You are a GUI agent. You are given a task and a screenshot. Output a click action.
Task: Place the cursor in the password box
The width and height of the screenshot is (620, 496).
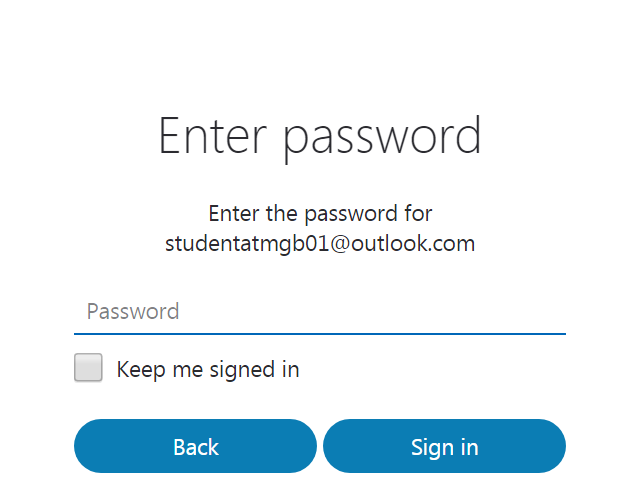pos(320,312)
